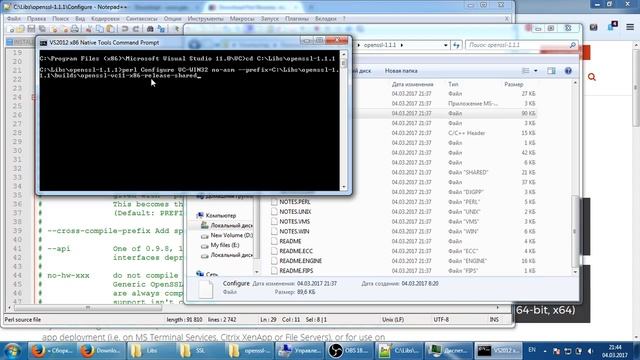Click the Command Prompt scrollbar down arrow

coord(344,187)
